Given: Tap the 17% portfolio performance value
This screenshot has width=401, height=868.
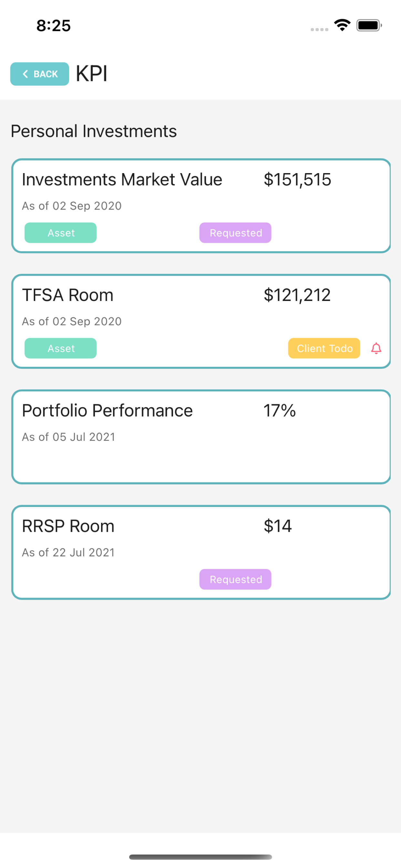Looking at the screenshot, I should click(279, 410).
